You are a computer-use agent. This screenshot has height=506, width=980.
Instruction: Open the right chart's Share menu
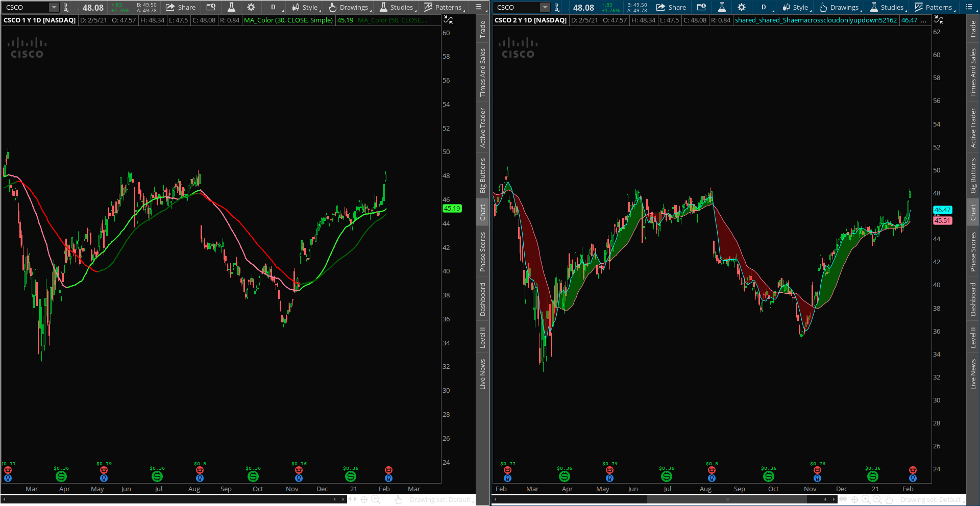point(671,7)
